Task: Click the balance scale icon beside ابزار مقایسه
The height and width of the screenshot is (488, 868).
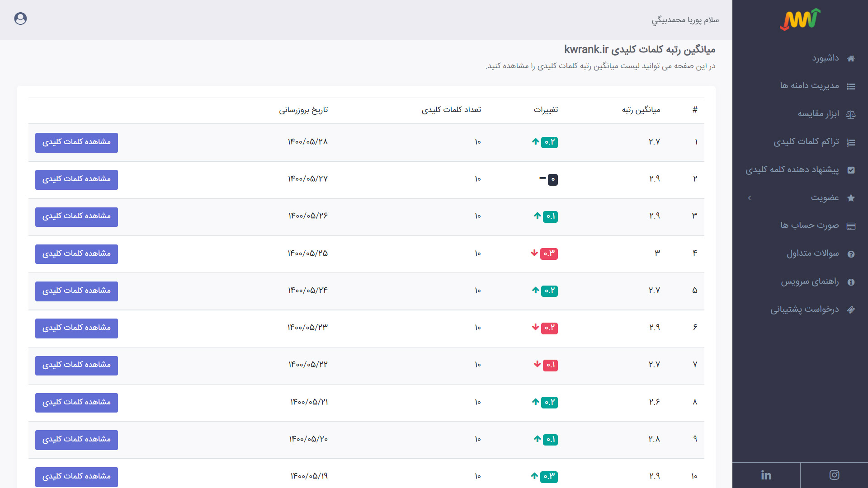Action: point(851,114)
